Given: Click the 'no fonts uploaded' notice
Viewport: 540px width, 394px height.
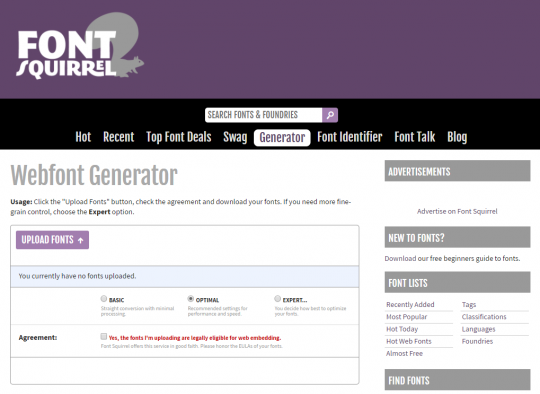Looking at the screenshot, I should click(x=185, y=276).
